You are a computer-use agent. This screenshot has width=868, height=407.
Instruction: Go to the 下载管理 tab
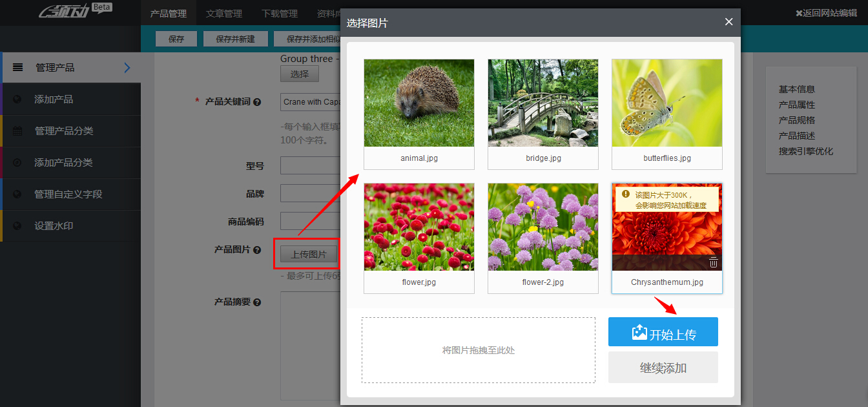(280, 14)
